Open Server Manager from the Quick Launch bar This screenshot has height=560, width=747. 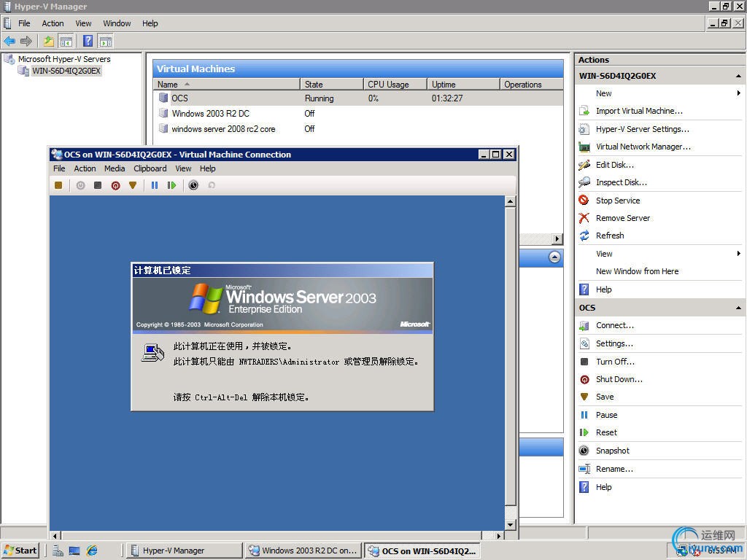click(58, 551)
